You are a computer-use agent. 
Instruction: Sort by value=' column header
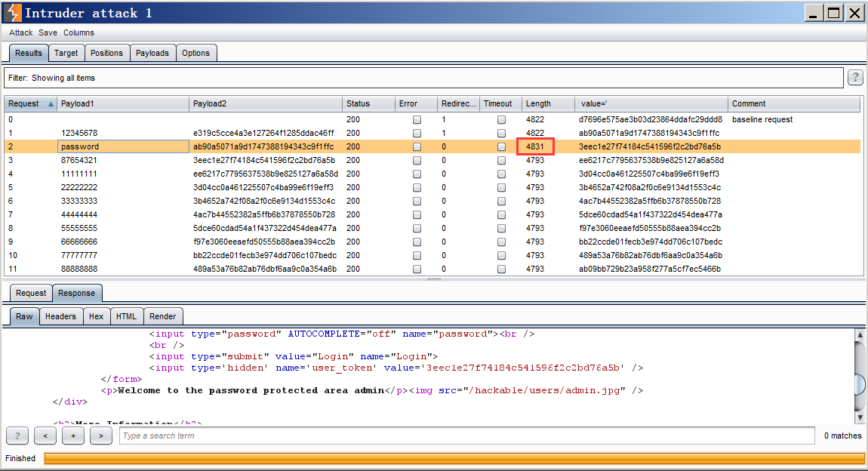(651, 103)
